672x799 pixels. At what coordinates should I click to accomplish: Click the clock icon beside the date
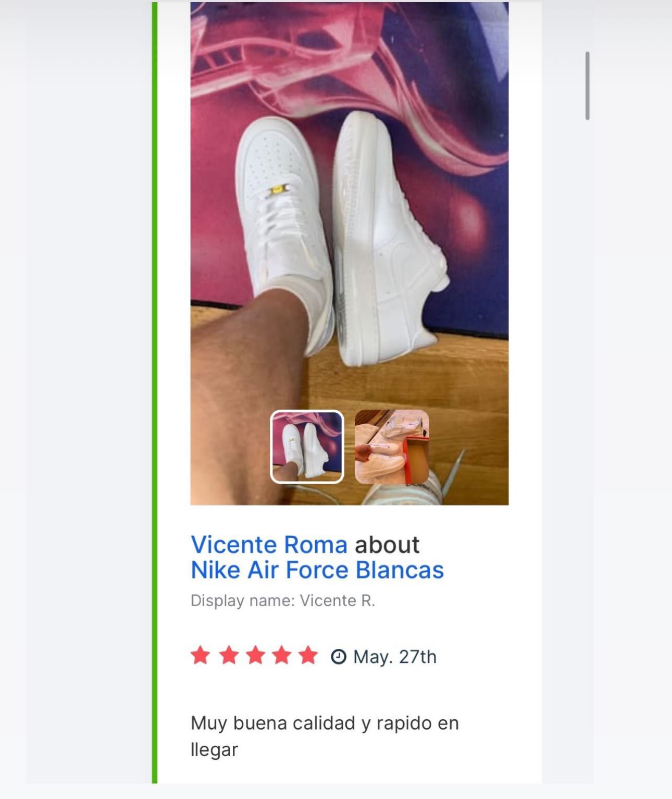pyautogui.click(x=339, y=656)
